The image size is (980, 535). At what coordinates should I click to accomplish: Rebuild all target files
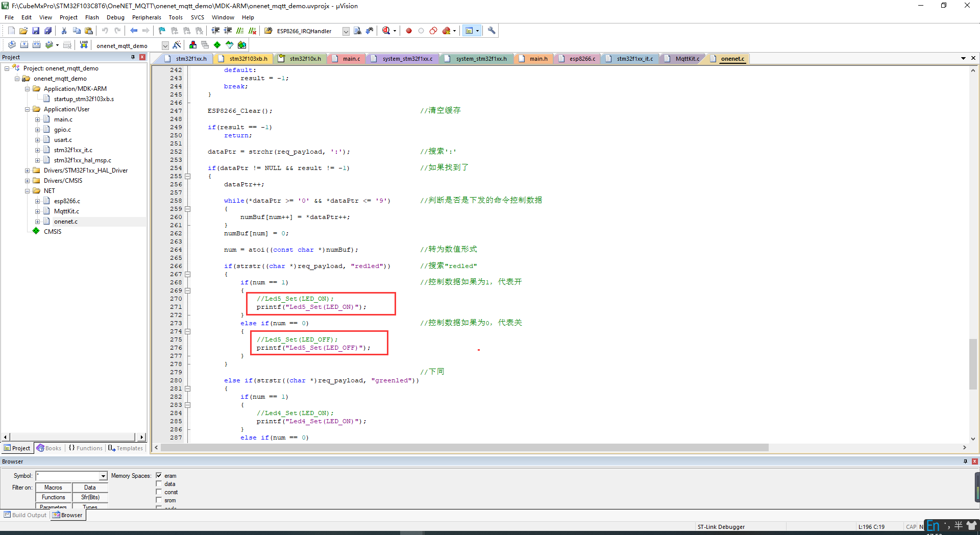[x=37, y=45]
